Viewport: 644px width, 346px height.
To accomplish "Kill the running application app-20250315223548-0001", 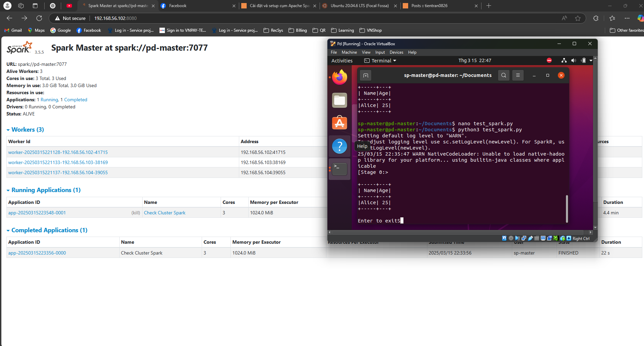I will pos(136,213).
